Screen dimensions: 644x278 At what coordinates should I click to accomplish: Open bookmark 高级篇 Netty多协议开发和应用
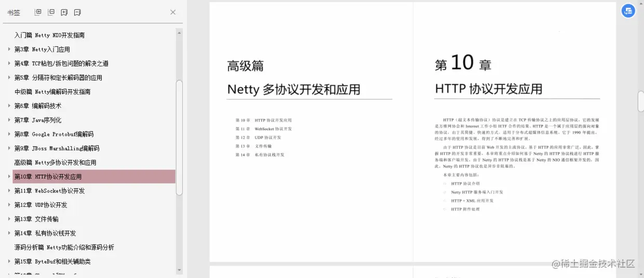pos(55,162)
